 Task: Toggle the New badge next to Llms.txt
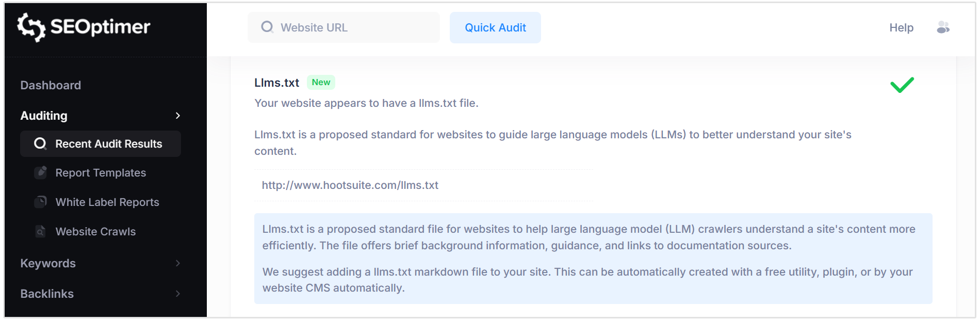321,82
